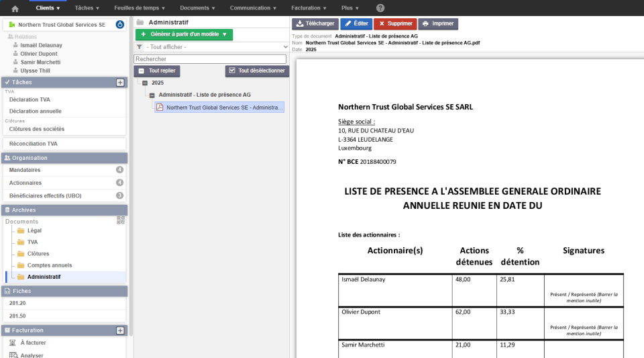Open Actionnaires in Organisation

click(x=25, y=183)
